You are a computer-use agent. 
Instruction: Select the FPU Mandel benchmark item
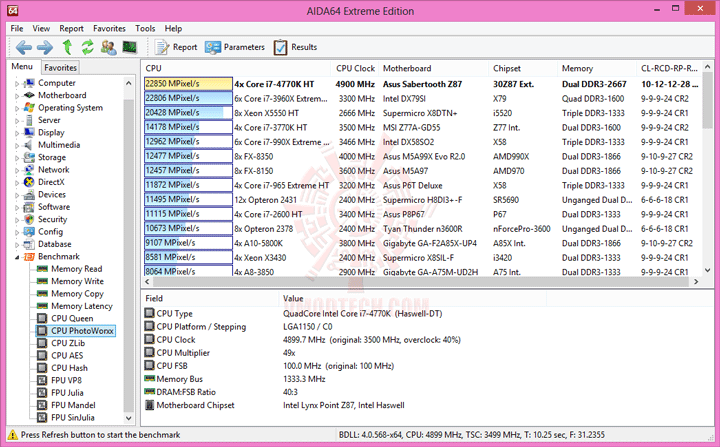(73, 405)
